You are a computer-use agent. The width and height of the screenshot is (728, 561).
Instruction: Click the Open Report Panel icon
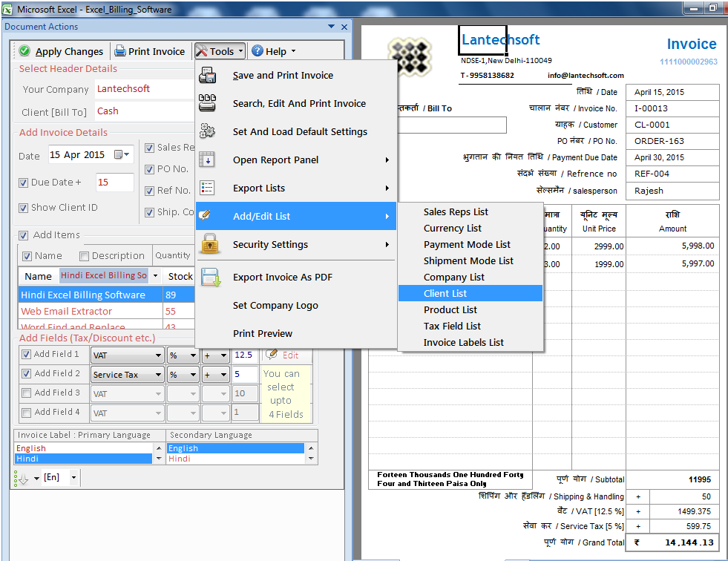(x=207, y=160)
